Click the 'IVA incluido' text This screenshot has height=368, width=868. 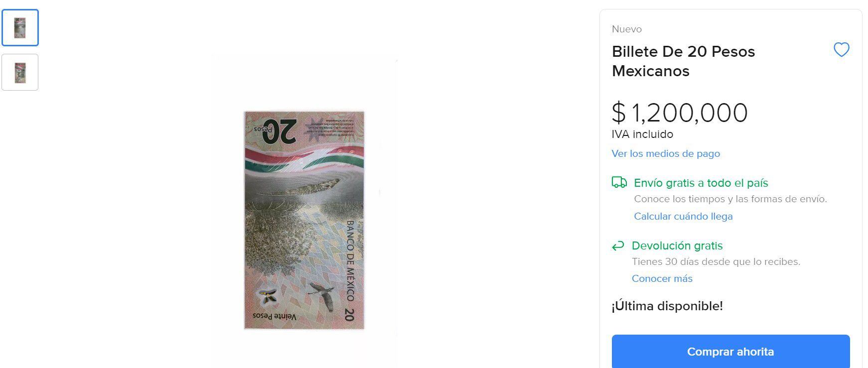(x=642, y=134)
